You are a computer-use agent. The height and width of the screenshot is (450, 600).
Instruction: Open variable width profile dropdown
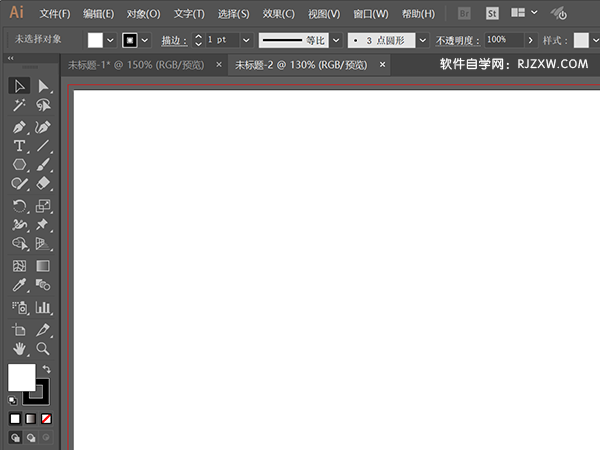(336, 40)
